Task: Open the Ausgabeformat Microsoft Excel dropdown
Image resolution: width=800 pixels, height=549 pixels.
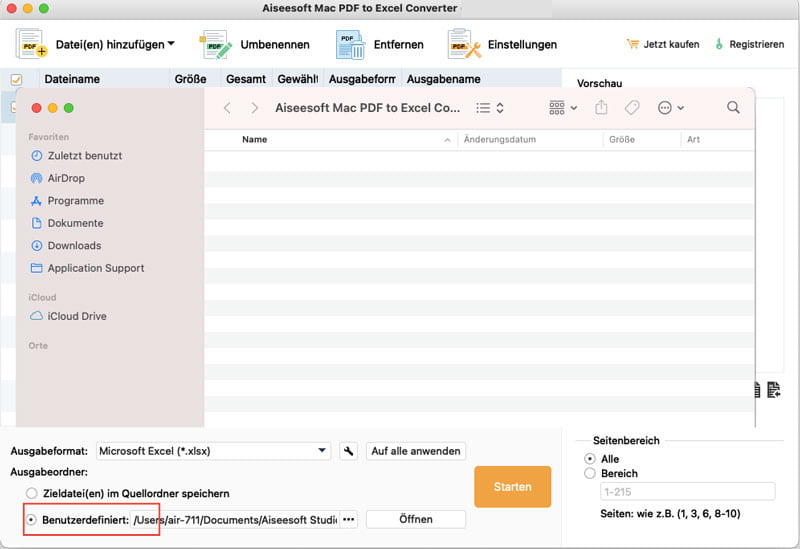Action: 213,451
